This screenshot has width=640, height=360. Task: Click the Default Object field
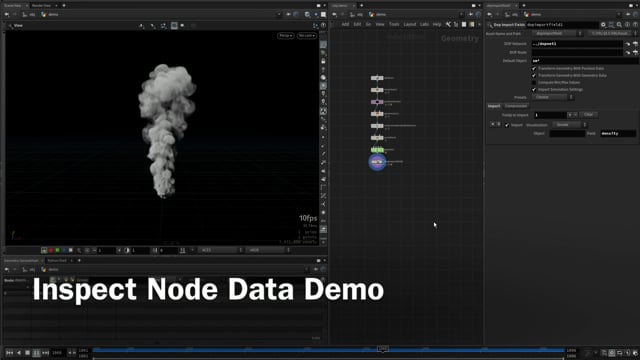(585, 61)
